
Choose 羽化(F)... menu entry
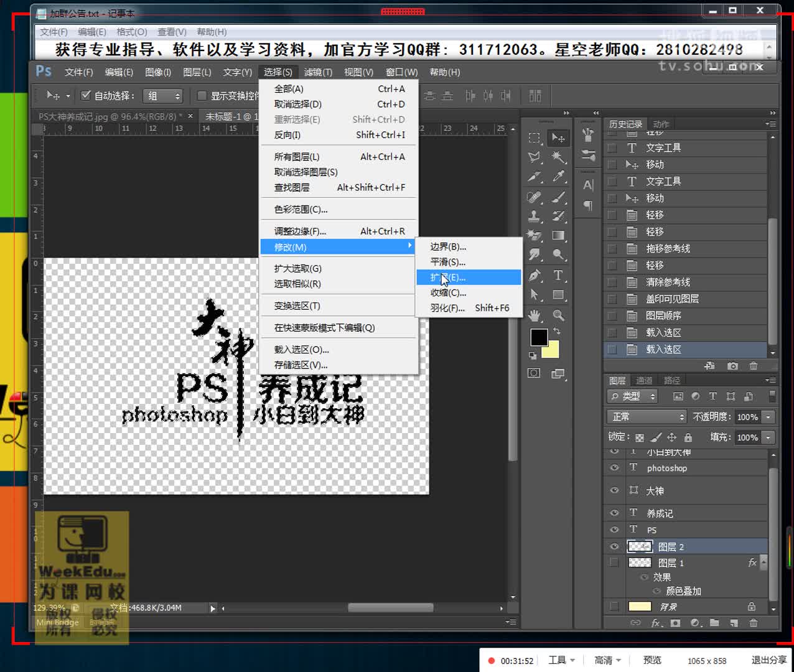469,308
